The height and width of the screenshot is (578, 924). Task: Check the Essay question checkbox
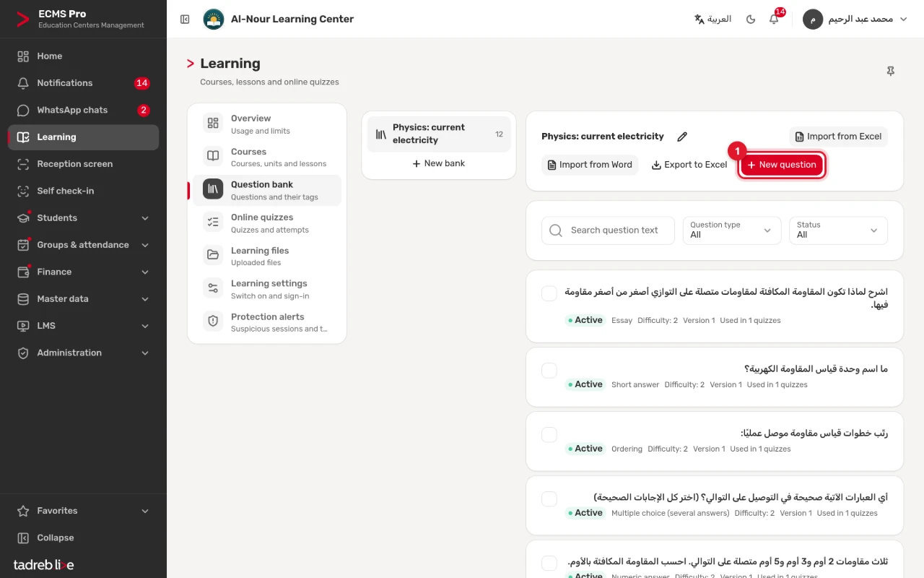(x=549, y=293)
